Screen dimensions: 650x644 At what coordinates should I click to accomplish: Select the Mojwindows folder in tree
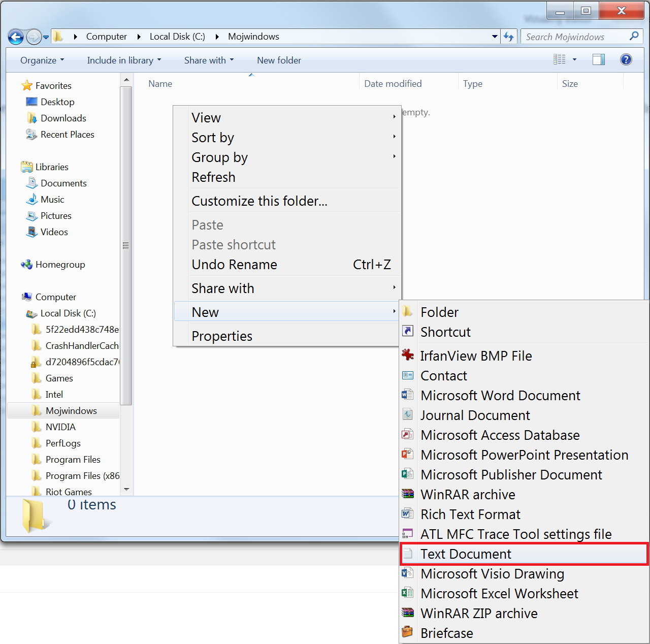pyautogui.click(x=63, y=410)
